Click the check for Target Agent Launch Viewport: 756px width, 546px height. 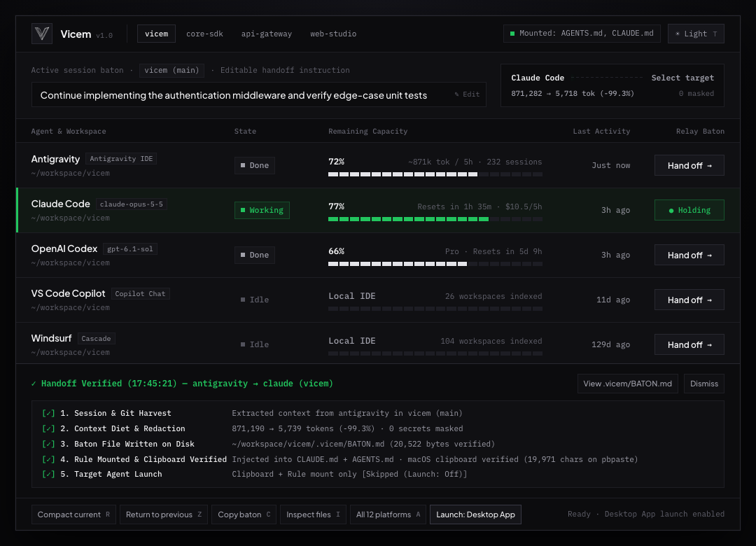tap(48, 474)
